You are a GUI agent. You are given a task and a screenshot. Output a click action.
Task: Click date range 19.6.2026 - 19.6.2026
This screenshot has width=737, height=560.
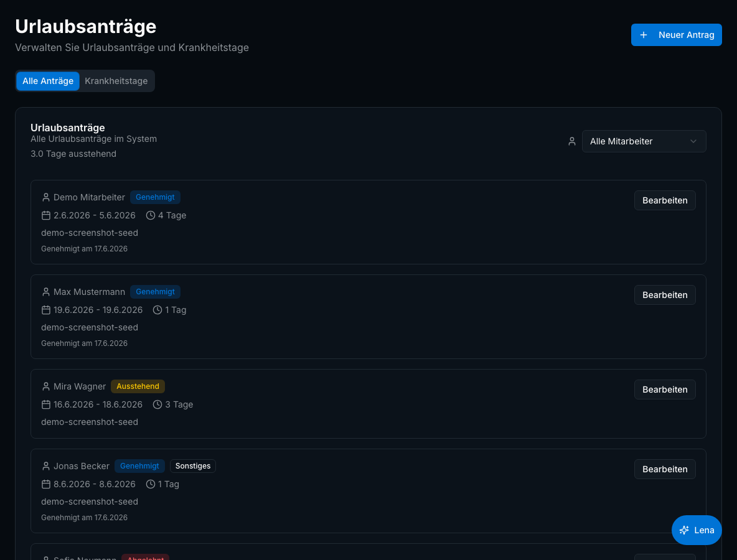[98, 310]
